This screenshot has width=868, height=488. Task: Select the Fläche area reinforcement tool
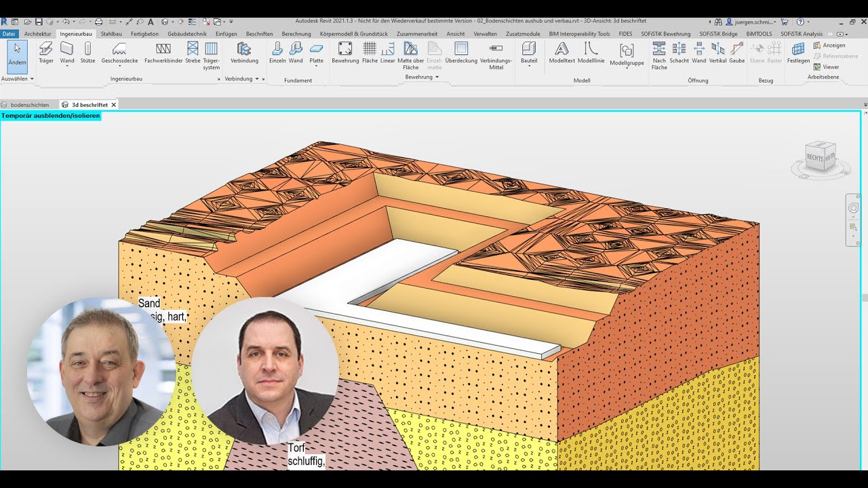[x=370, y=52]
